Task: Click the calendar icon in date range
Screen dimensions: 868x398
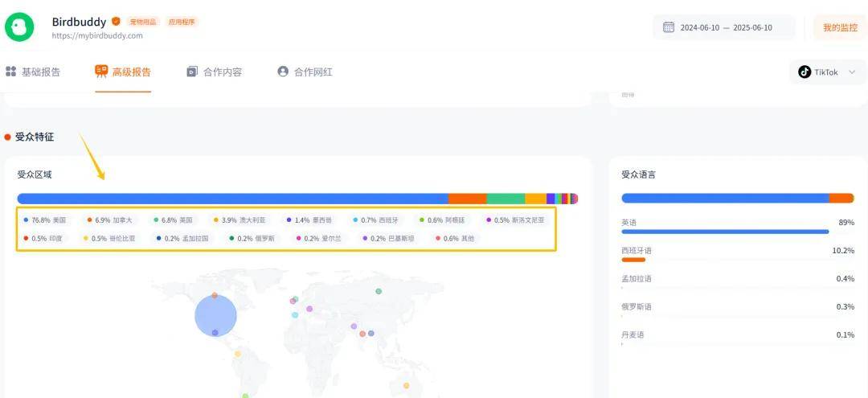Action: pos(669,27)
